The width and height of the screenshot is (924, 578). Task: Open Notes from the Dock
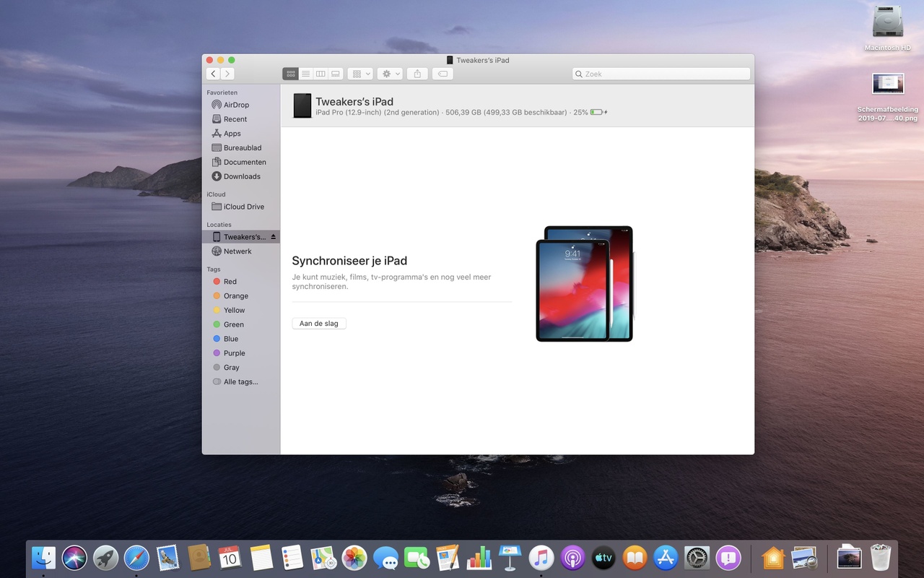[x=261, y=558]
